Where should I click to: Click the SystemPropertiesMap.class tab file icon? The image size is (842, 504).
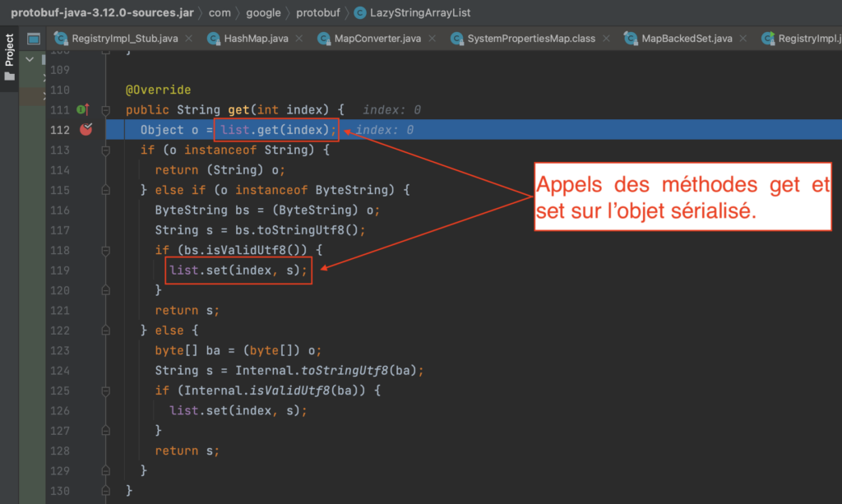[457, 39]
